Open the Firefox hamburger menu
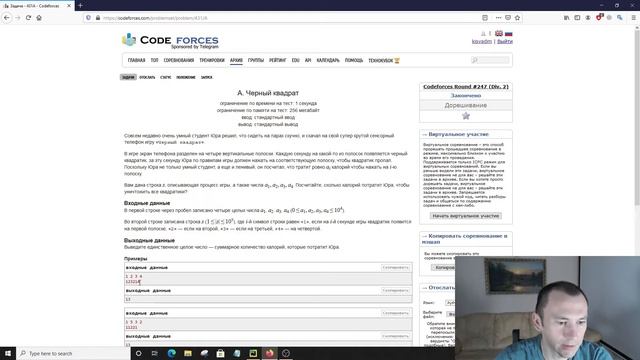Viewport: 640px width, 360px height. point(633,18)
